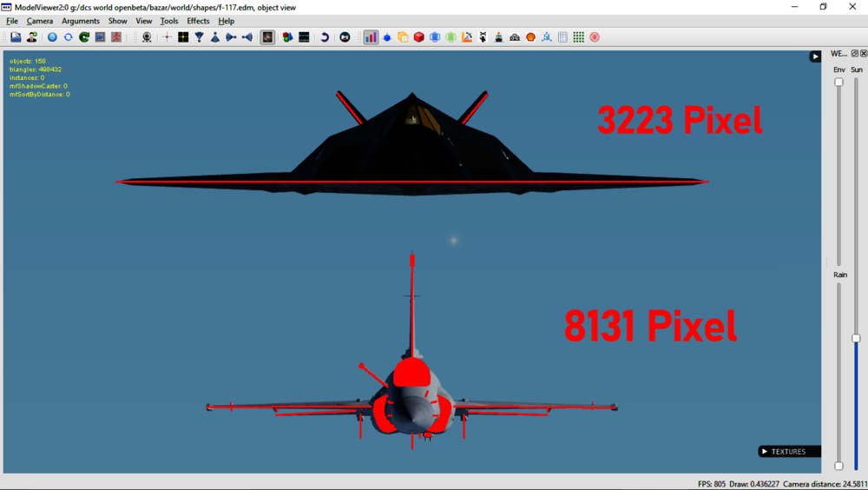The height and width of the screenshot is (490, 868).
Task: Close the weather dock panel
Action: 864,53
